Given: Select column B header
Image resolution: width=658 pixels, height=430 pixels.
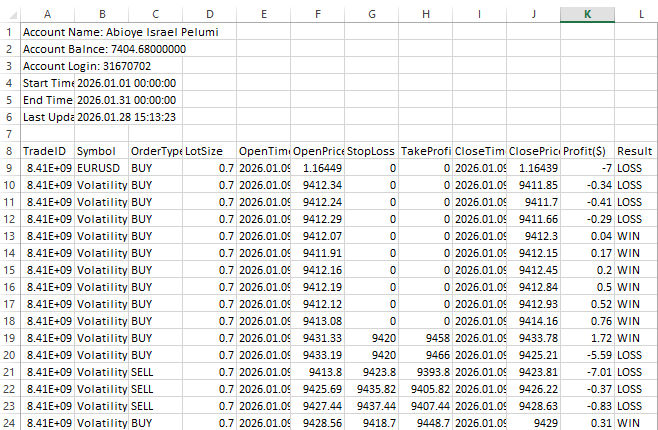Looking at the screenshot, I should click(x=102, y=14).
